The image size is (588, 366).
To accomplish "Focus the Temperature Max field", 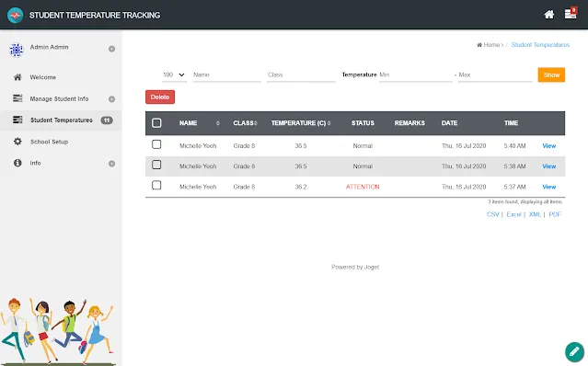I will pyautogui.click(x=495, y=74).
